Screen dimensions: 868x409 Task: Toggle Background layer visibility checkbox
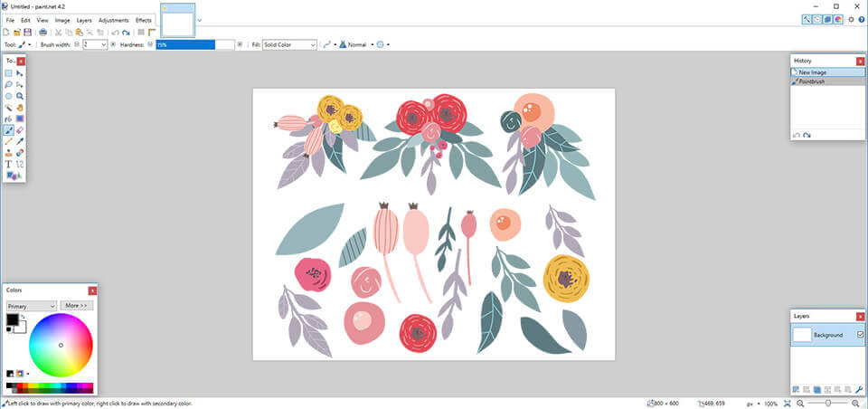(x=860, y=335)
